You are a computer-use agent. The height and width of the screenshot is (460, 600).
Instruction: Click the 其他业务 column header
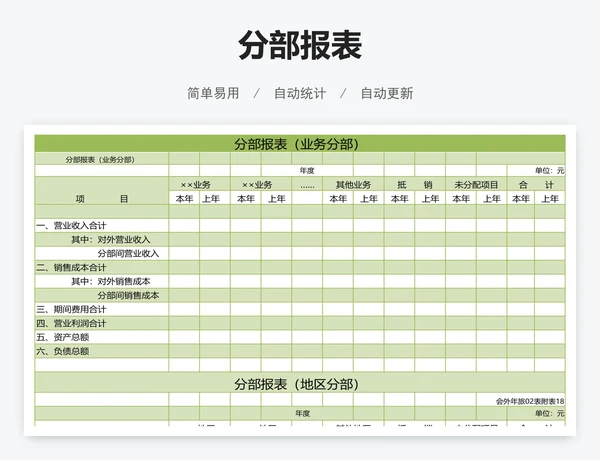(x=353, y=184)
